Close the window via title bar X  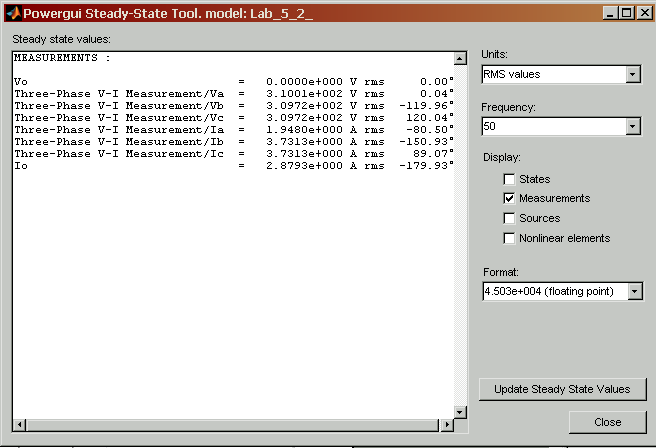click(x=644, y=13)
